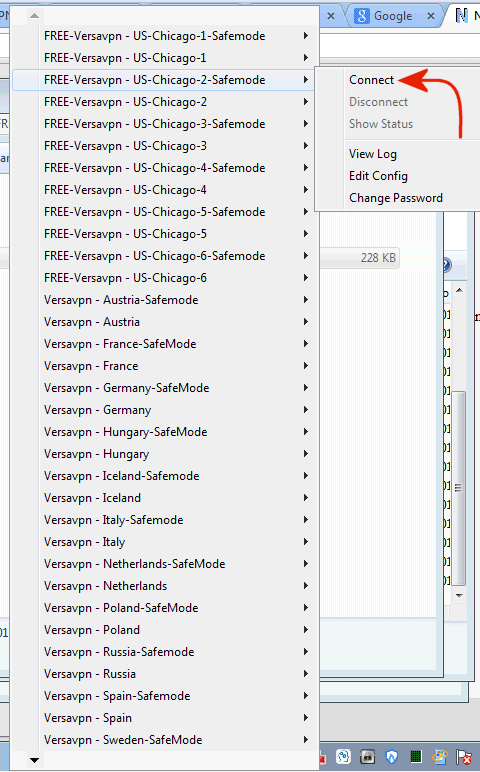The width and height of the screenshot is (480, 772).
Task: Open the Action Center flag icon
Action: pos(464,757)
